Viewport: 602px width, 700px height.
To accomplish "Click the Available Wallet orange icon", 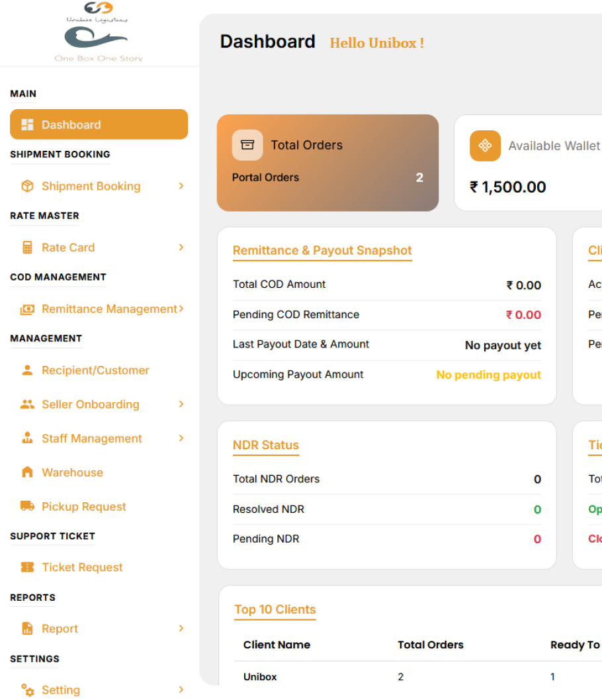I will click(x=485, y=146).
